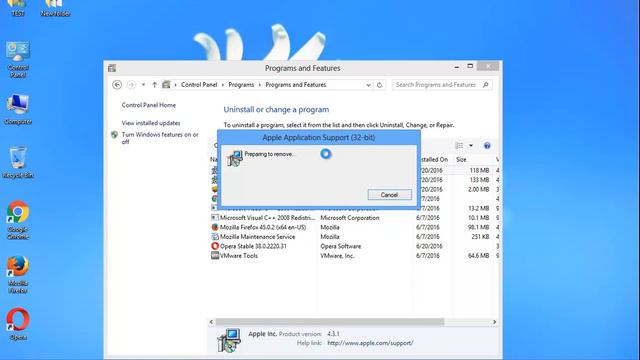Image resolution: width=640 pixels, height=360 pixels.
Task: Open the recent locations dropdown arrow
Action: pos(143,84)
